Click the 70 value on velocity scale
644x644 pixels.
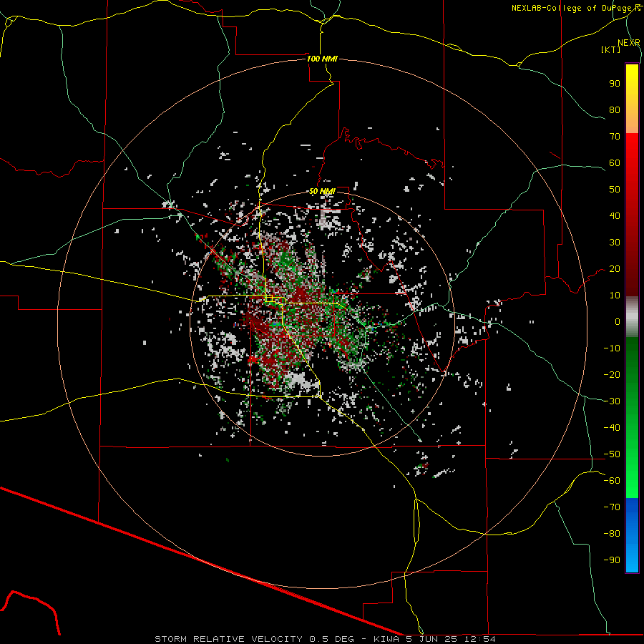(x=615, y=137)
